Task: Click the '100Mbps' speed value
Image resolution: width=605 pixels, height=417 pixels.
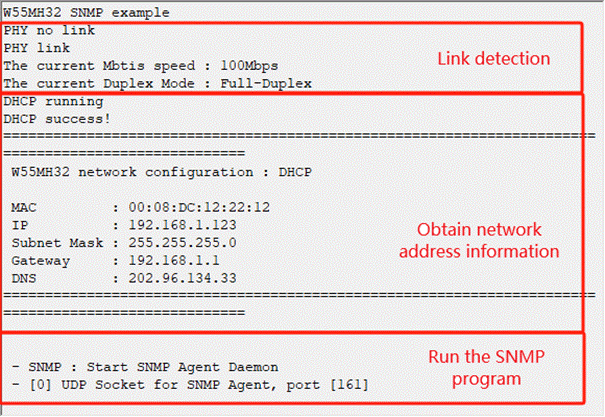Action: tap(249, 66)
